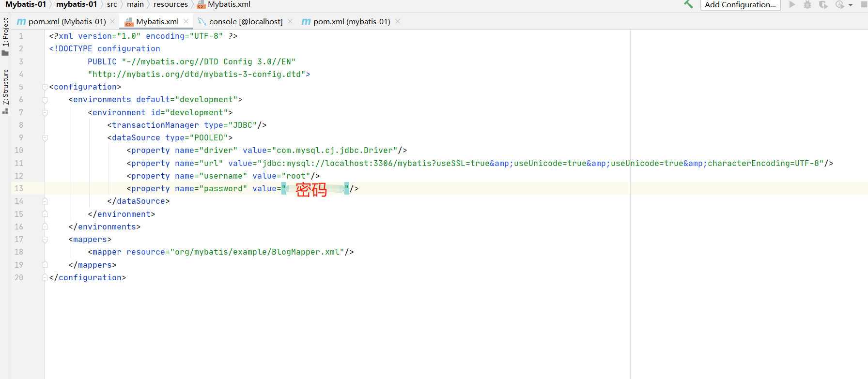Click the fold end marker on line 20

[45, 277]
